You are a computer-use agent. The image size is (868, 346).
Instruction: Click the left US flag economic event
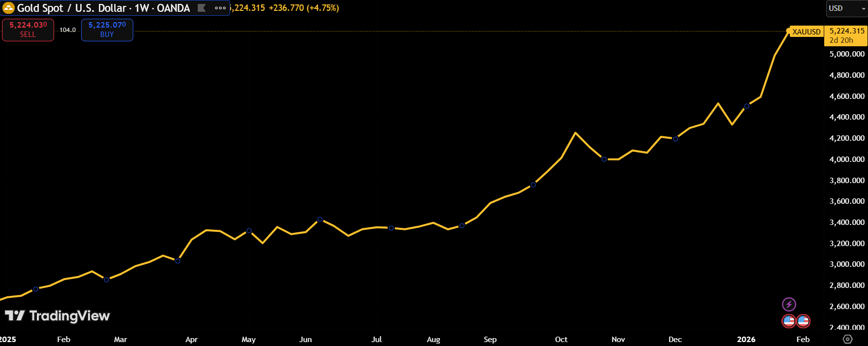click(x=788, y=321)
